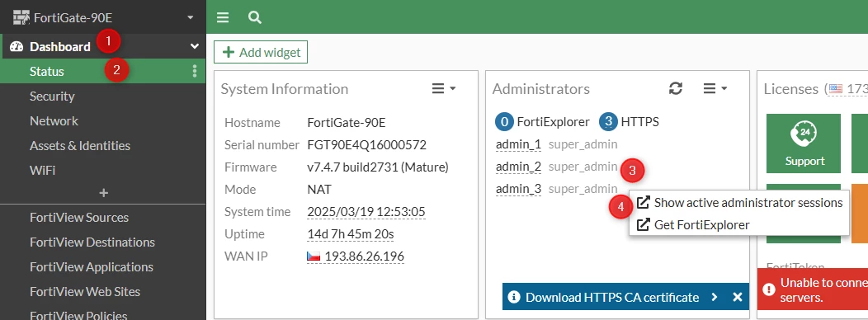868x320 pixels.
Task: Click Mode value NAT
Action: pyautogui.click(x=319, y=190)
